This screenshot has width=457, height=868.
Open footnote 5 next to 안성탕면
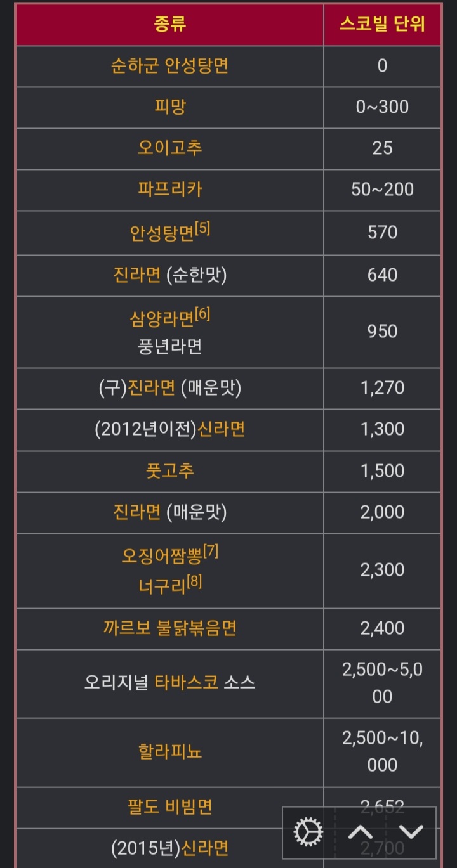coord(203,228)
